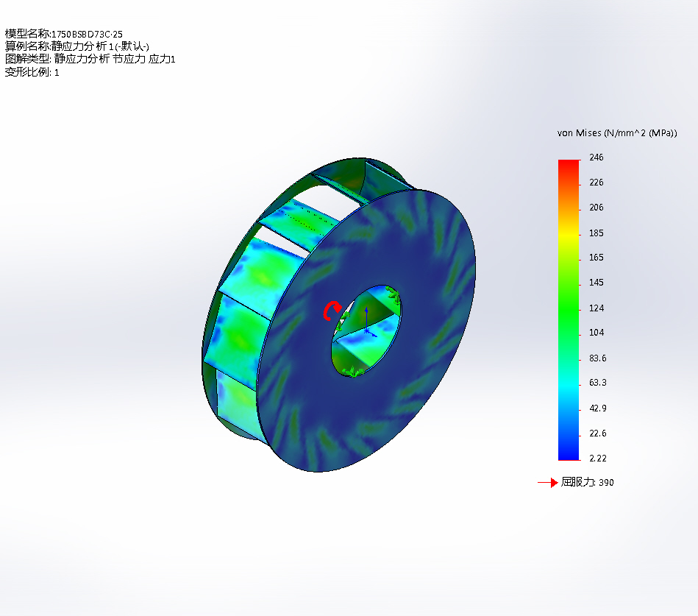Click the 屈服力: 390 yield label

(x=587, y=483)
